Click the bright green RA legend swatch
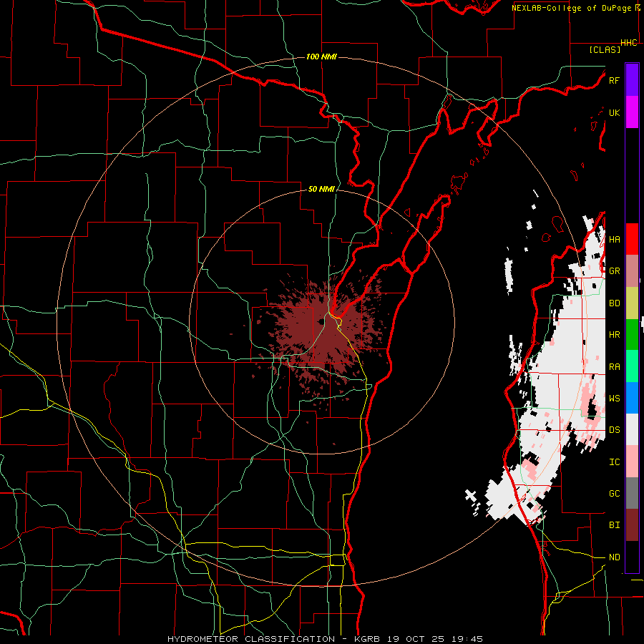 [632, 366]
